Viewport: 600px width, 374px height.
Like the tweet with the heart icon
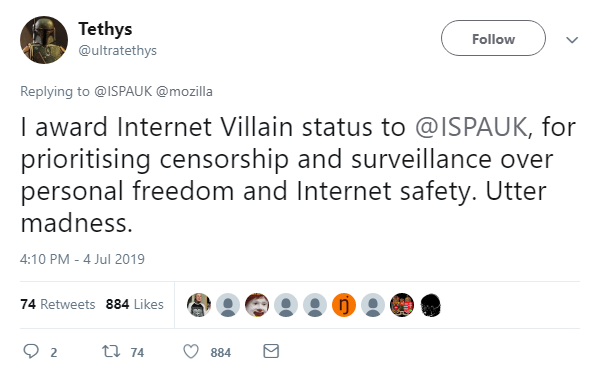tap(191, 351)
